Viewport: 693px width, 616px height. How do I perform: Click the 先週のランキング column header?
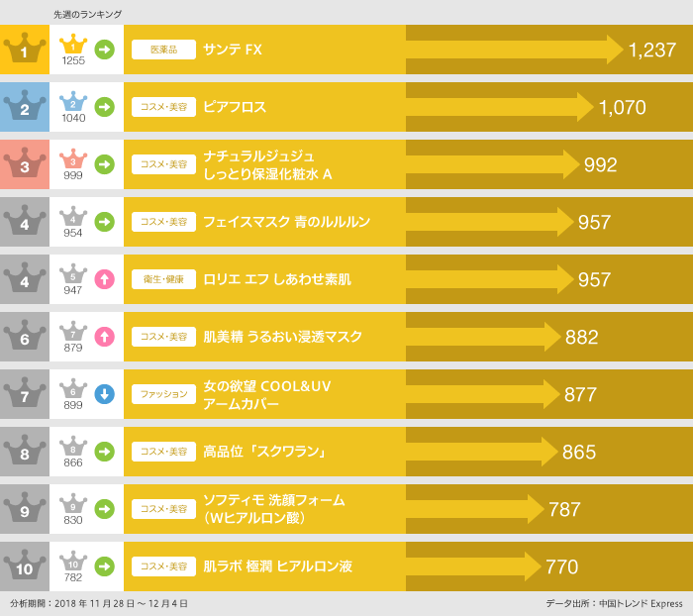(x=87, y=14)
